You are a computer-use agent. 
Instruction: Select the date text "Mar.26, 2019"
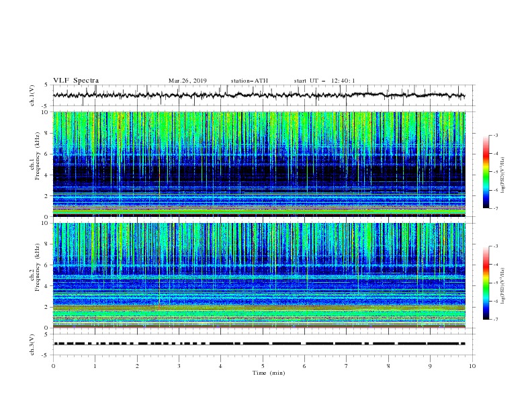click(x=187, y=81)
